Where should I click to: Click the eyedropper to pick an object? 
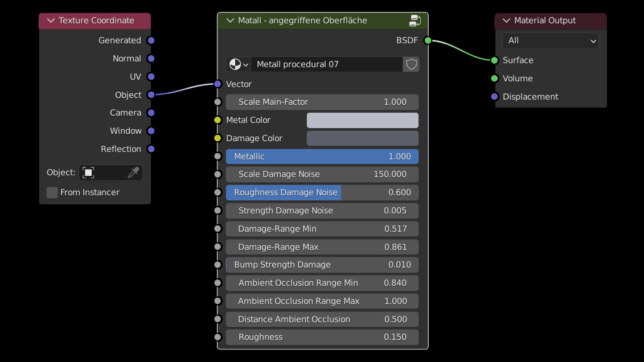pos(133,172)
